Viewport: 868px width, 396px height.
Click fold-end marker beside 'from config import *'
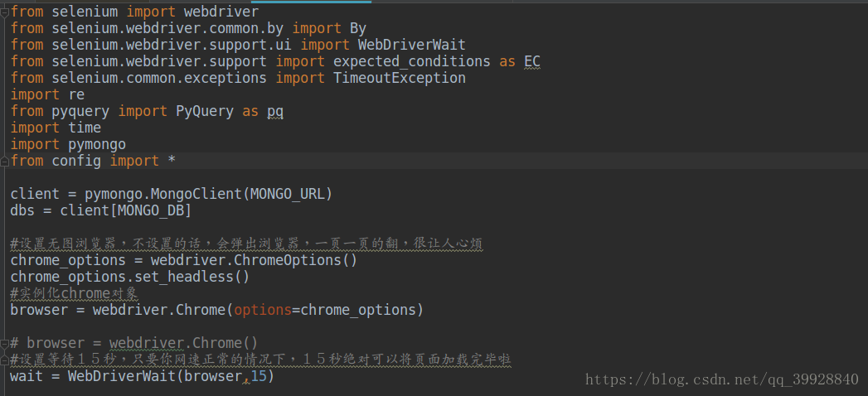pyautogui.click(x=4, y=161)
